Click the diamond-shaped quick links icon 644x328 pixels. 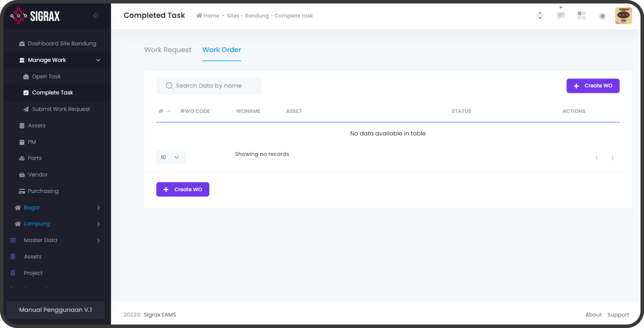(540, 16)
